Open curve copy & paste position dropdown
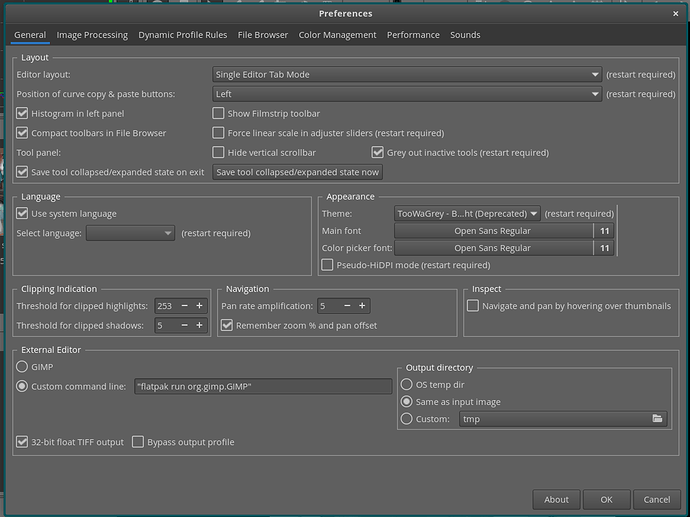690x517 pixels. point(406,94)
